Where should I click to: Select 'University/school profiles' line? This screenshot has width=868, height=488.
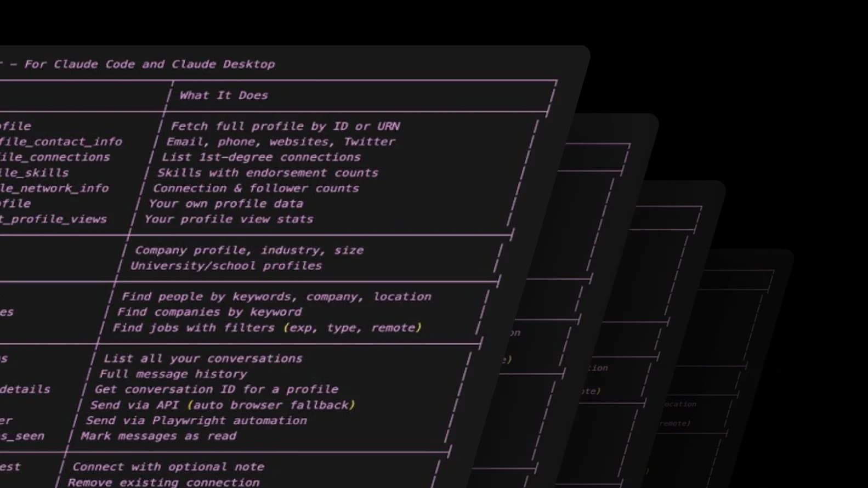pyautogui.click(x=226, y=265)
